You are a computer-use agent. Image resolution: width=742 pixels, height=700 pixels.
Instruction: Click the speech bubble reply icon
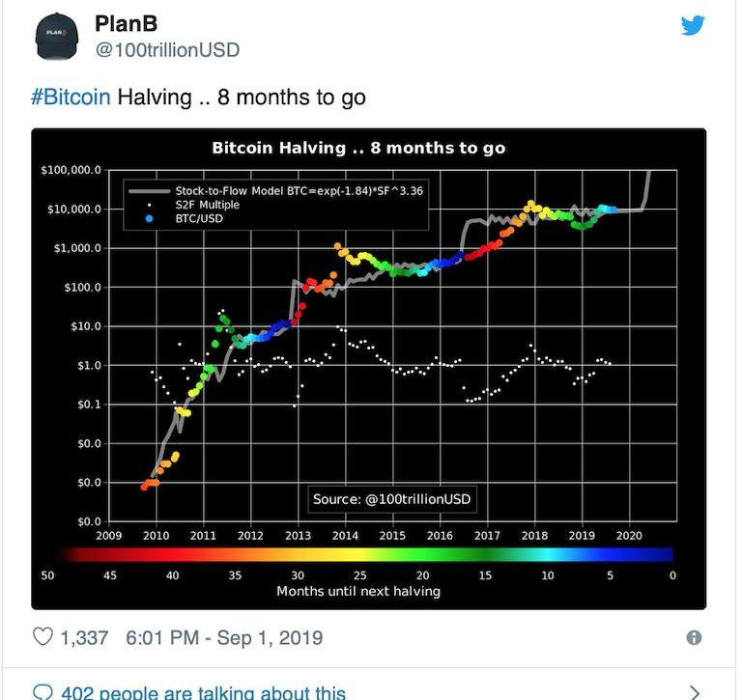tap(43, 692)
